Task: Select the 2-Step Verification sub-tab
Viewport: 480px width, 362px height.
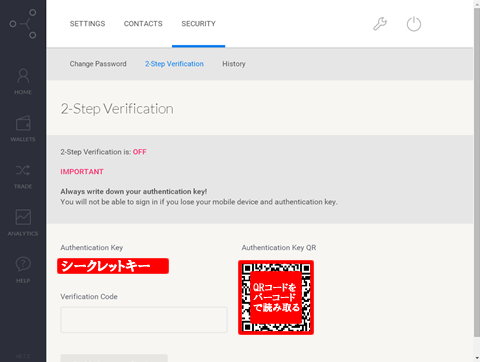Action: click(174, 64)
